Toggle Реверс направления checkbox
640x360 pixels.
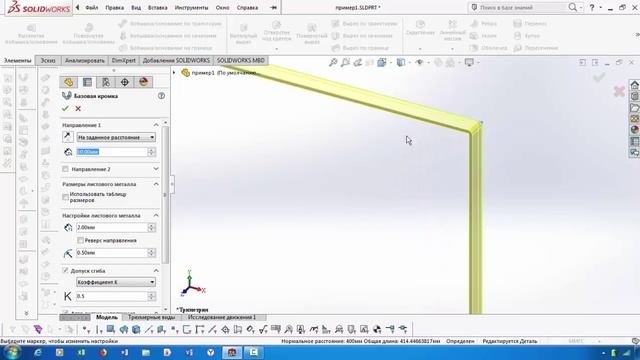click(80, 240)
